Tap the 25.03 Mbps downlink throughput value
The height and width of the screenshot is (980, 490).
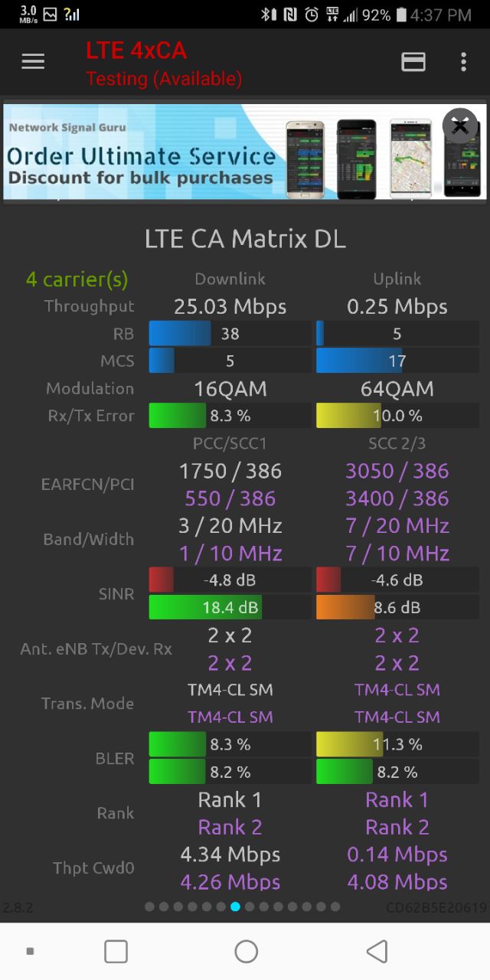pyautogui.click(x=230, y=306)
